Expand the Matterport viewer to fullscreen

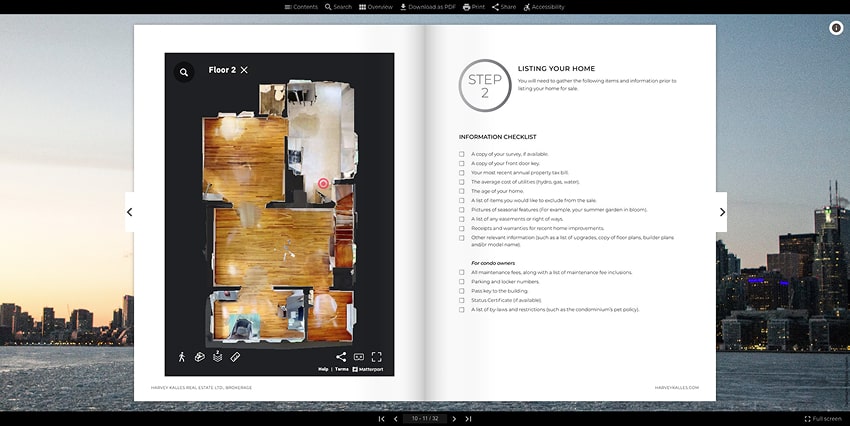click(x=376, y=357)
